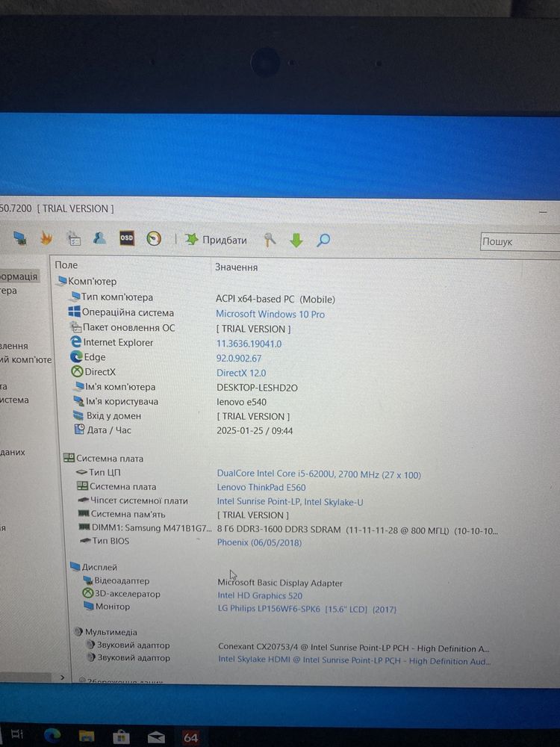Viewport: 560px width, 747px height.
Task: Click the green down-arrow update icon
Action: point(296,240)
